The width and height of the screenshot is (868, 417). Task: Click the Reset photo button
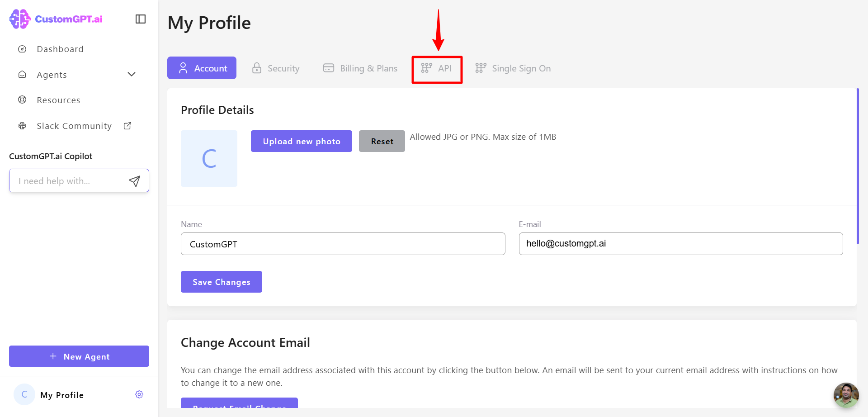tap(382, 141)
